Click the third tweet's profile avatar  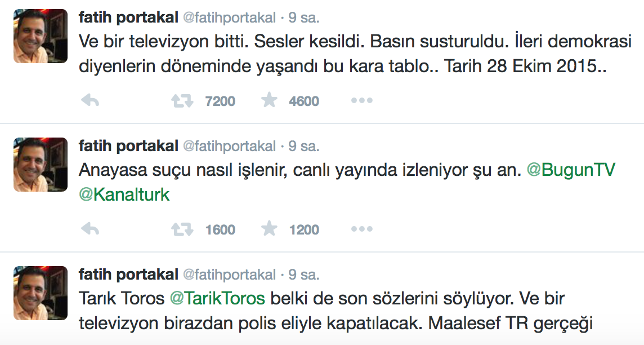coord(33,294)
